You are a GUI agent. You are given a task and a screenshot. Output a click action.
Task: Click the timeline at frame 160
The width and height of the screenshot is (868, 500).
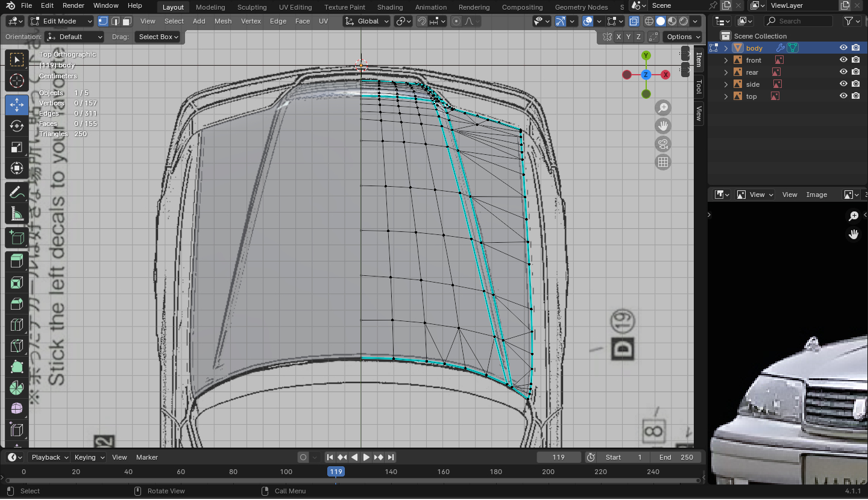point(443,472)
